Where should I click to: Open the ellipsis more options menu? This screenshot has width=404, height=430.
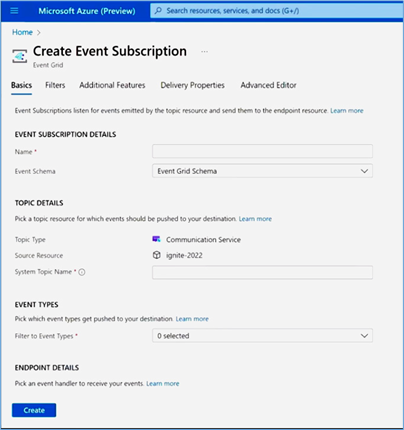(204, 52)
